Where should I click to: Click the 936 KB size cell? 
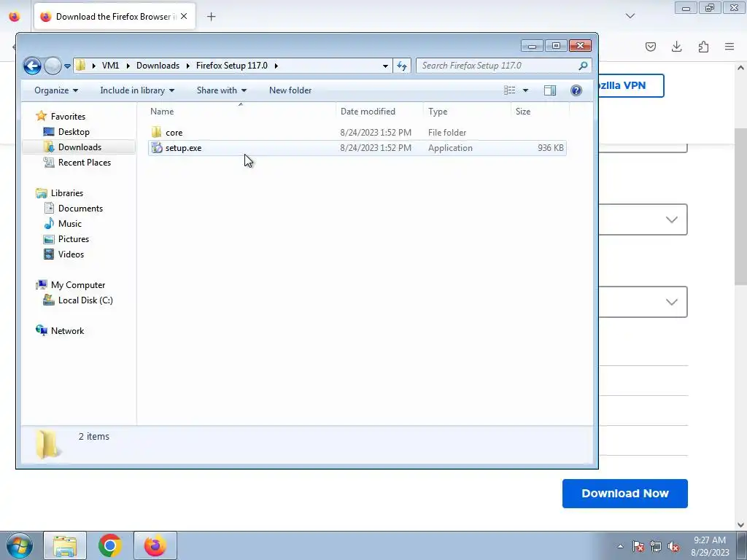click(550, 148)
